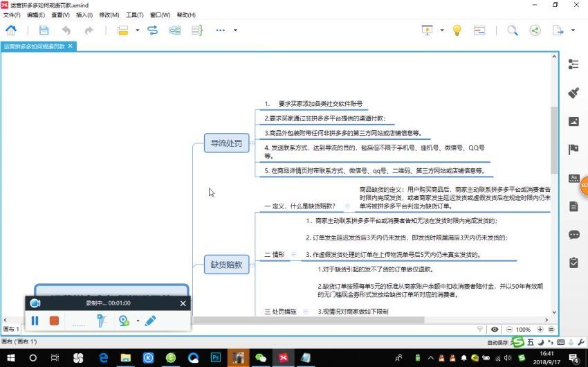Go to the XMind Home icon

point(11,30)
